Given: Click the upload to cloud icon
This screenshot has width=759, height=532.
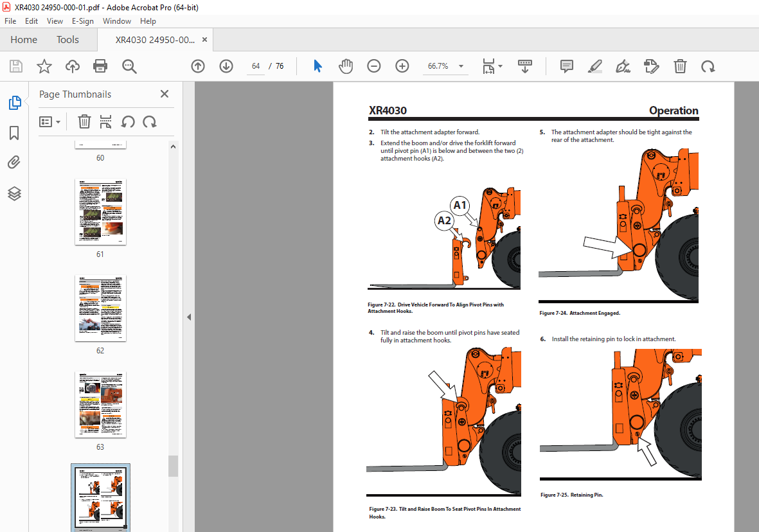Looking at the screenshot, I should [73, 66].
